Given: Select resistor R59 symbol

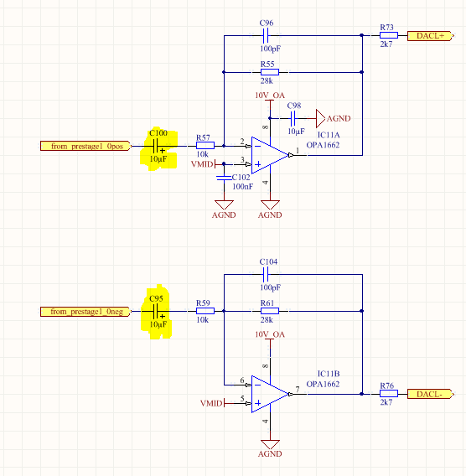Looking at the screenshot, I should (205, 311).
